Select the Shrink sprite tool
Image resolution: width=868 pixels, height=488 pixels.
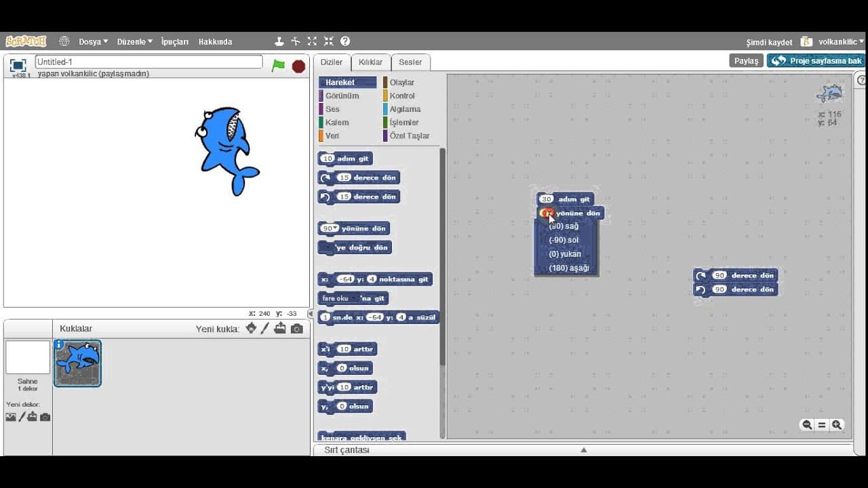[328, 41]
